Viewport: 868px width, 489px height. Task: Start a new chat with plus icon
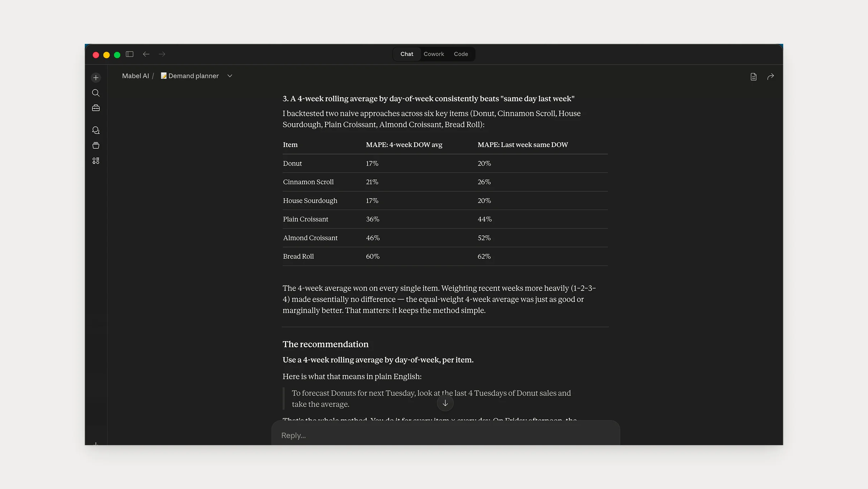click(x=96, y=78)
